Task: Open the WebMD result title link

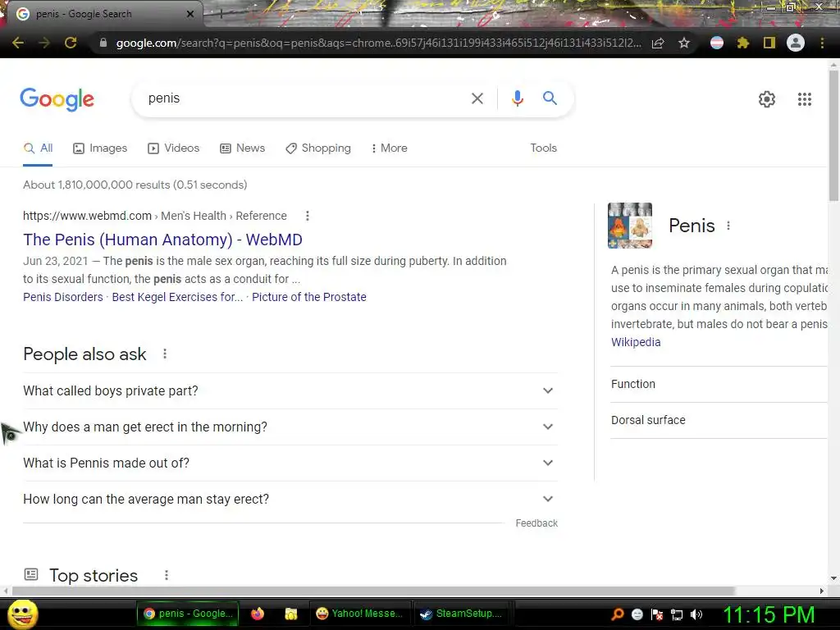Action: 163,240
